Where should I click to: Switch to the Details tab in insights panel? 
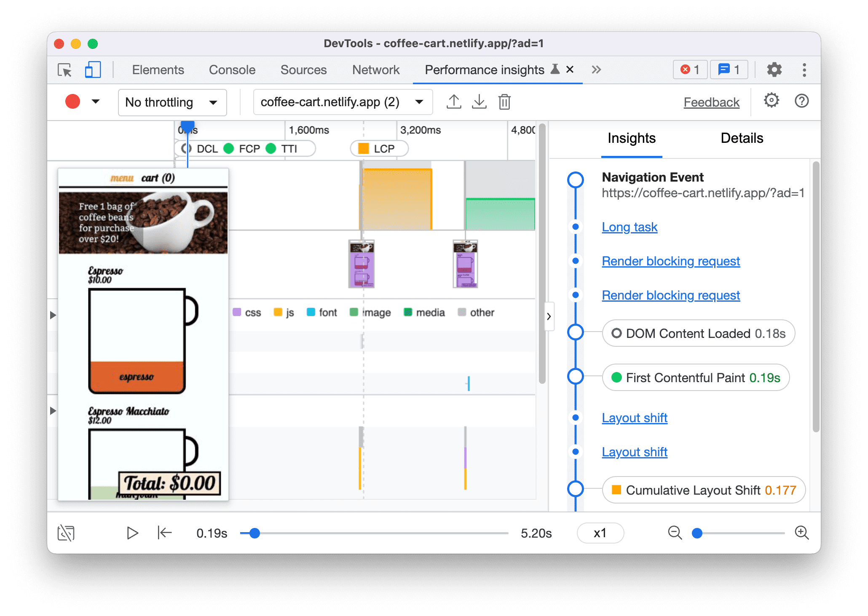pos(742,138)
